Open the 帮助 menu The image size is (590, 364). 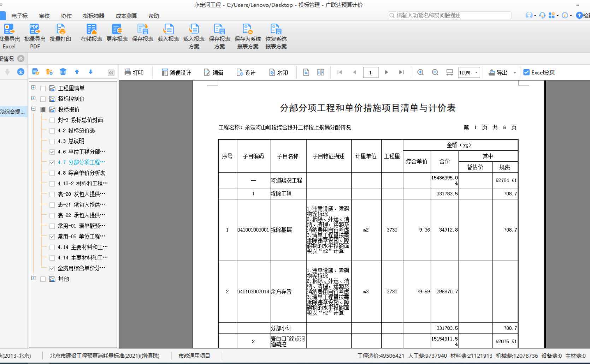click(x=154, y=16)
